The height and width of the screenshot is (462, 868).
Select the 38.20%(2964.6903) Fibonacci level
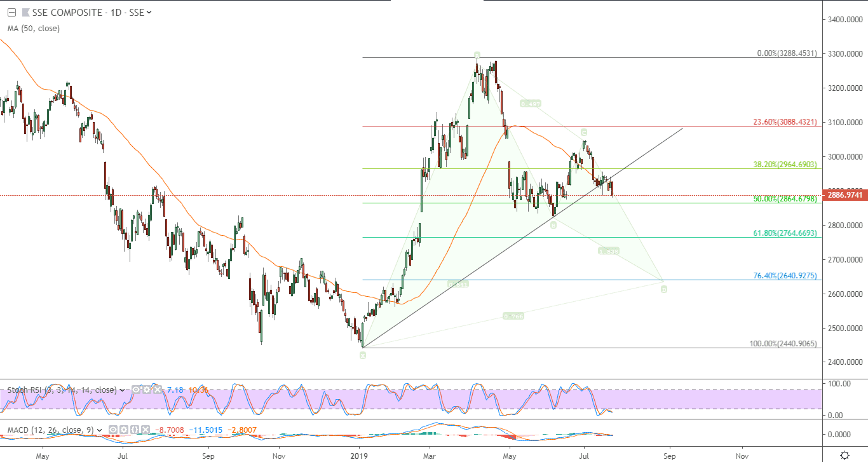785,164
